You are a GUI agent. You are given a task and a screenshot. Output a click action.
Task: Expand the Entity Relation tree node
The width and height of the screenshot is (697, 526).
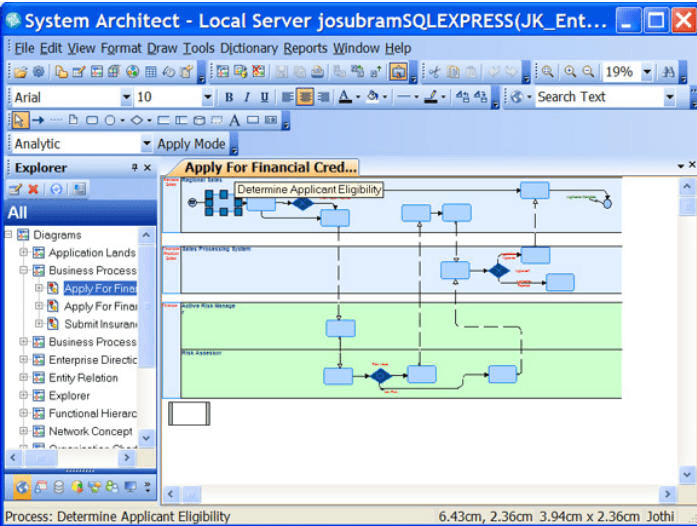point(24,377)
